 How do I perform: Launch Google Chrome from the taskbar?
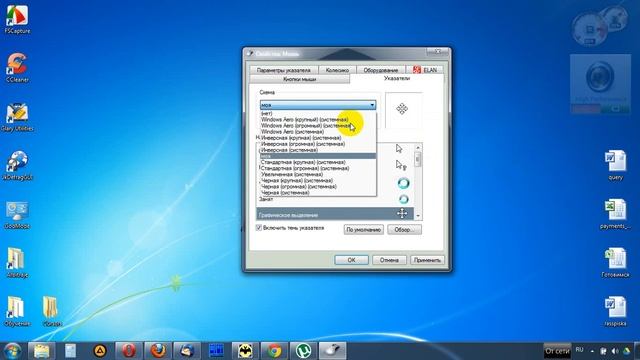point(274,351)
